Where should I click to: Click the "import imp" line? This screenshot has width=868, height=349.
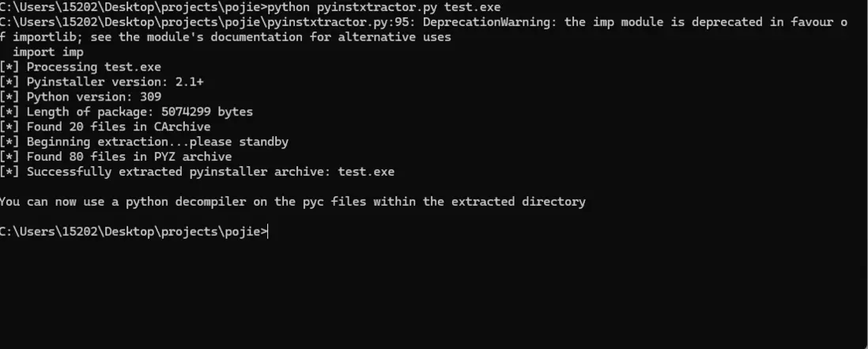pyautogui.click(x=47, y=52)
